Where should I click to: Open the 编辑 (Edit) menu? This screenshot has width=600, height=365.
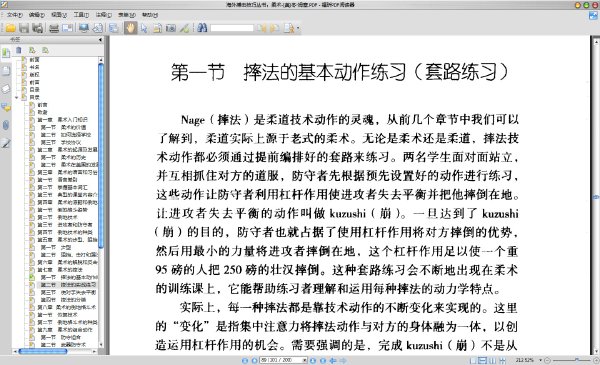click(x=37, y=15)
